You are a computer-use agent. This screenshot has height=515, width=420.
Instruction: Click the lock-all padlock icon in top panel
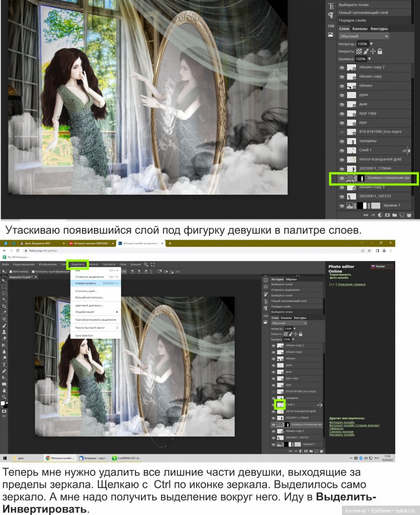click(380, 51)
